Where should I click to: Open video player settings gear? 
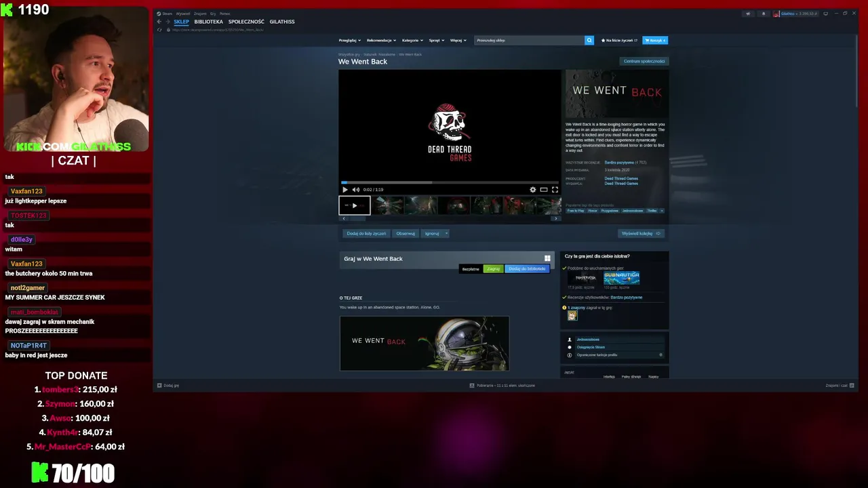(x=533, y=190)
